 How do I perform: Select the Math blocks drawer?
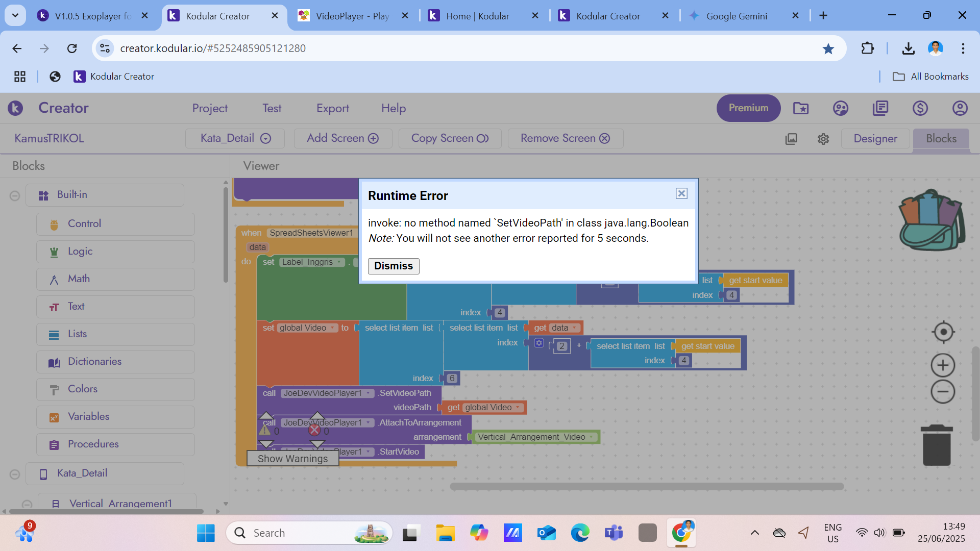(x=115, y=279)
